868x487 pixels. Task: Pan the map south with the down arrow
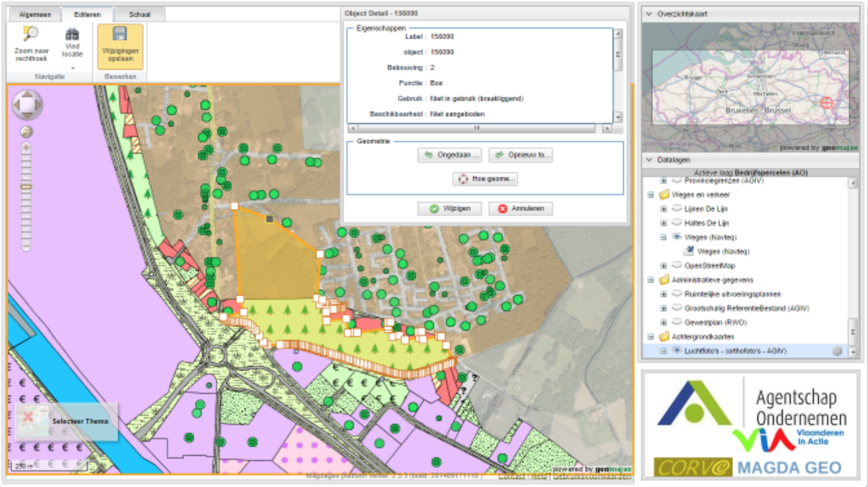point(27,115)
